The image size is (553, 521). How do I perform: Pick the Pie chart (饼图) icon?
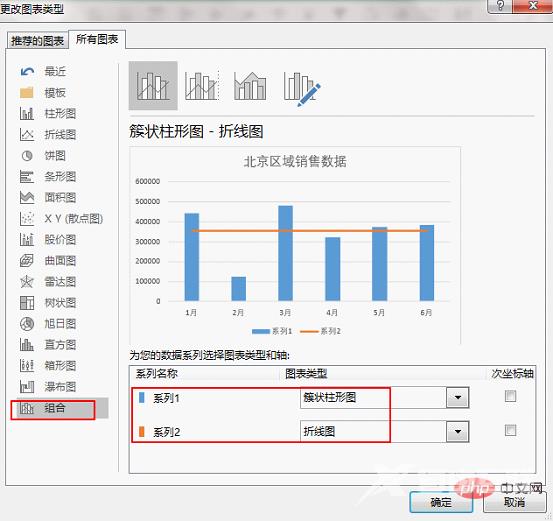pyautogui.click(x=27, y=156)
